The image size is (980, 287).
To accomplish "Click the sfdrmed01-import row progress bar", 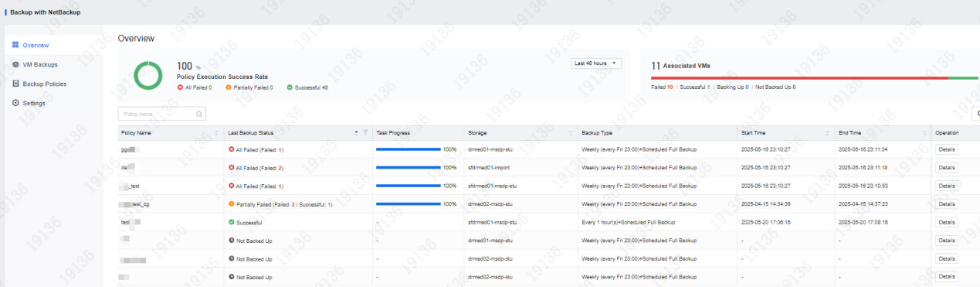I will click(x=409, y=167).
